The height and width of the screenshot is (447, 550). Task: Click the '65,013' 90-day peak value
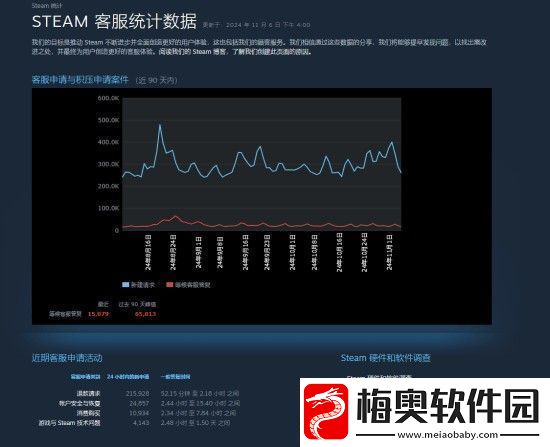(145, 314)
